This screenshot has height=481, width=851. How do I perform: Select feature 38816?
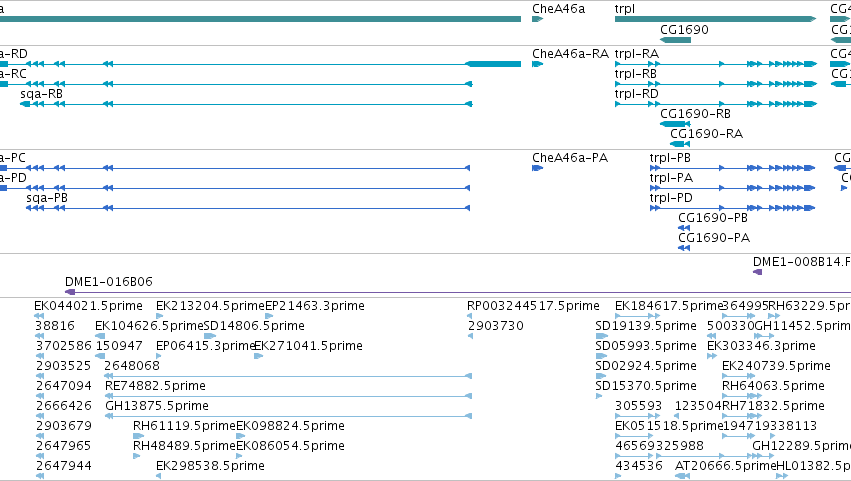55,326
